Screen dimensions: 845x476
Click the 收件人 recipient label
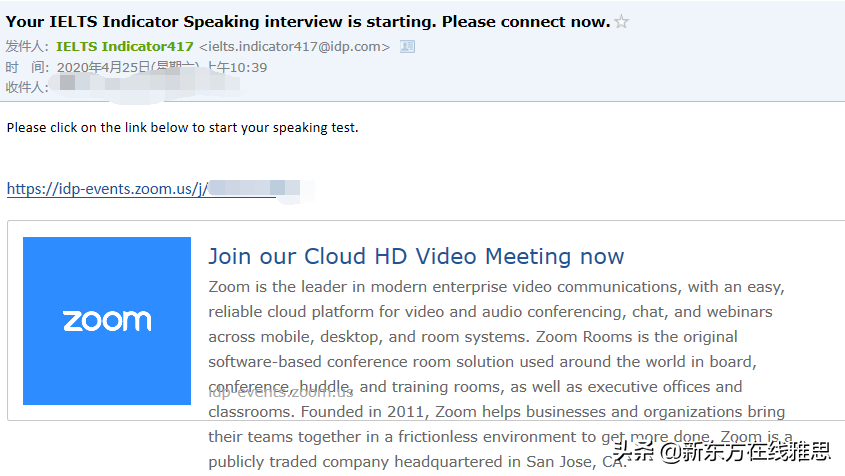27,87
